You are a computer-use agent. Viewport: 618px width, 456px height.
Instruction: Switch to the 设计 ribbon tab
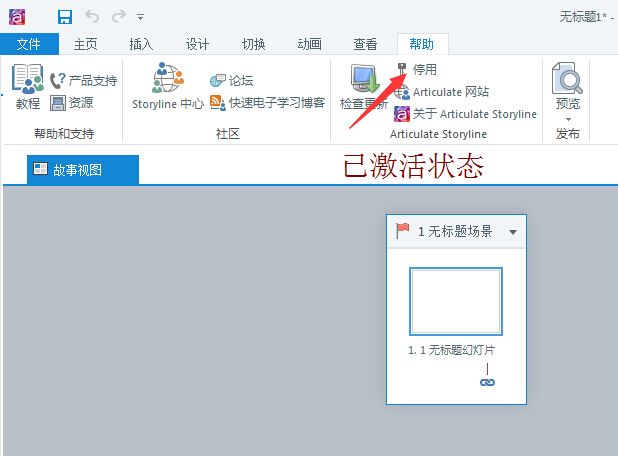click(197, 44)
